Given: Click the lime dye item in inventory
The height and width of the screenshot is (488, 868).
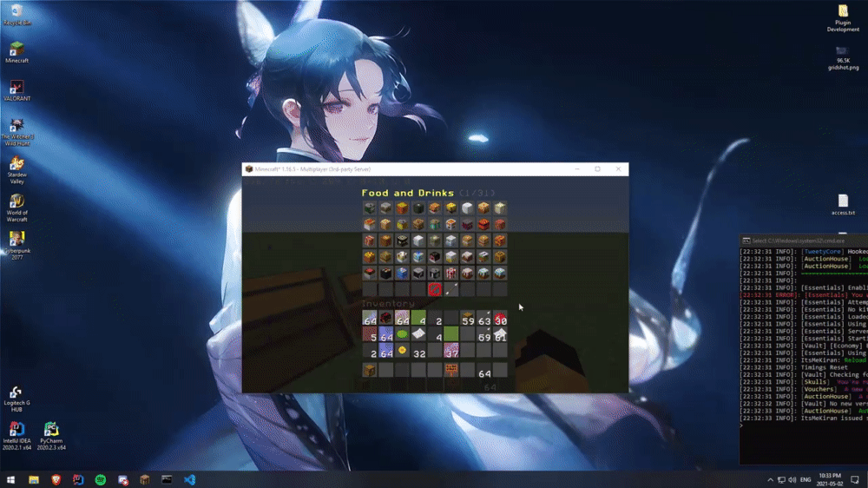Looking at the screenshot, I should (x=402, y=334).
